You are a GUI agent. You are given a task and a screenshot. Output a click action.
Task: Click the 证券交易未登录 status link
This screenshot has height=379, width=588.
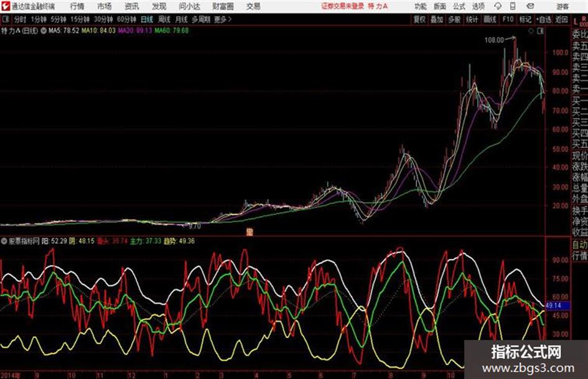pyautogui.click(x=342, y=6)
